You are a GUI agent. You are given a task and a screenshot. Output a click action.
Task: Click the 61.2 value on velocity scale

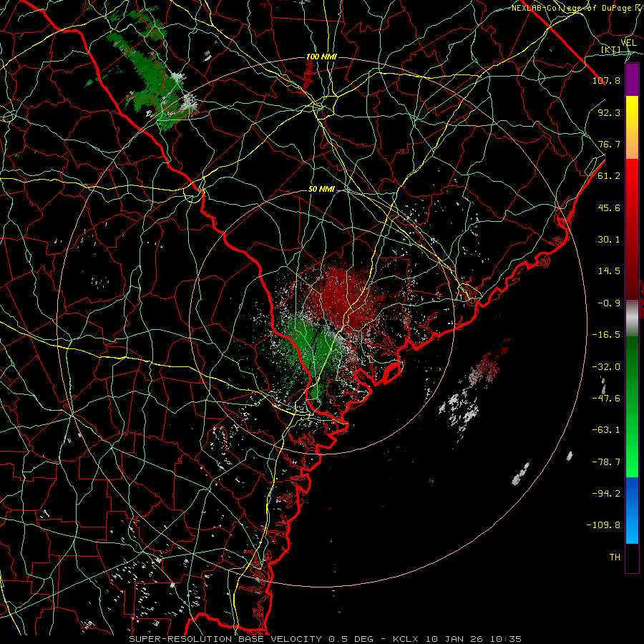click(x=609, y=176)
